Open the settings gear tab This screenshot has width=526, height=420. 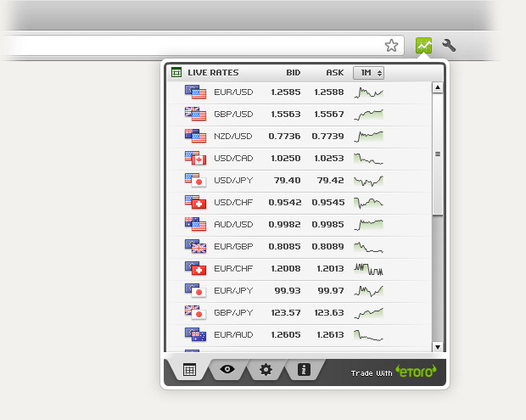(x=266, y=370)
